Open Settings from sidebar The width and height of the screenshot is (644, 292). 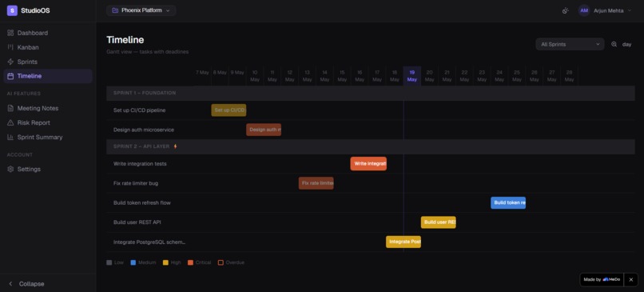48,169
